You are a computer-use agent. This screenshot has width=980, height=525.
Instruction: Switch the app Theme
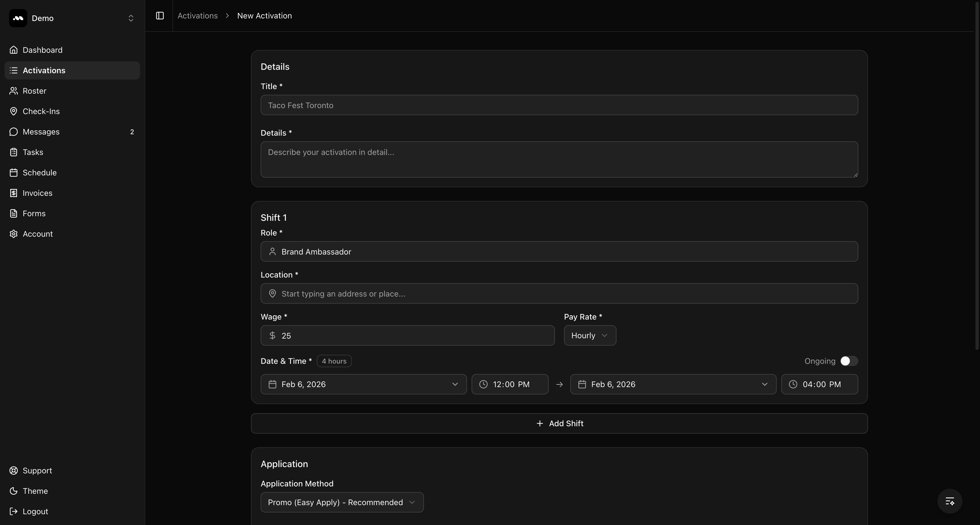point(35,491)
